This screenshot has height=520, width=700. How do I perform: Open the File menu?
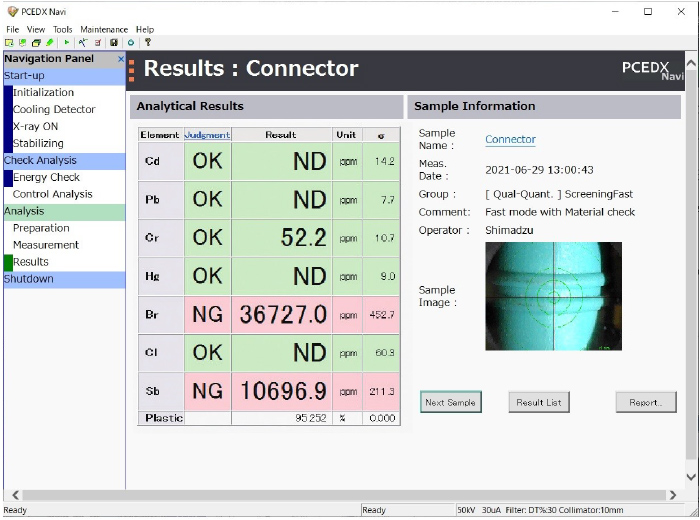coord(12,29)
